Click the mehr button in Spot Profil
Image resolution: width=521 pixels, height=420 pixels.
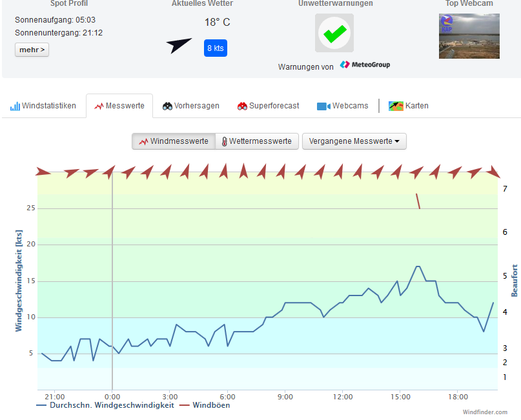pyautogui.click(x=32, y=50)
